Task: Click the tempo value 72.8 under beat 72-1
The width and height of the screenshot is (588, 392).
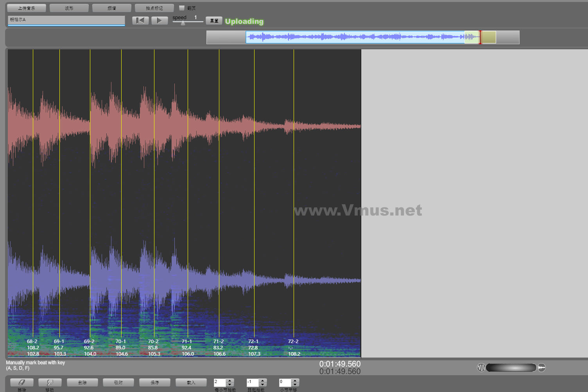Action: coord(253,347)
